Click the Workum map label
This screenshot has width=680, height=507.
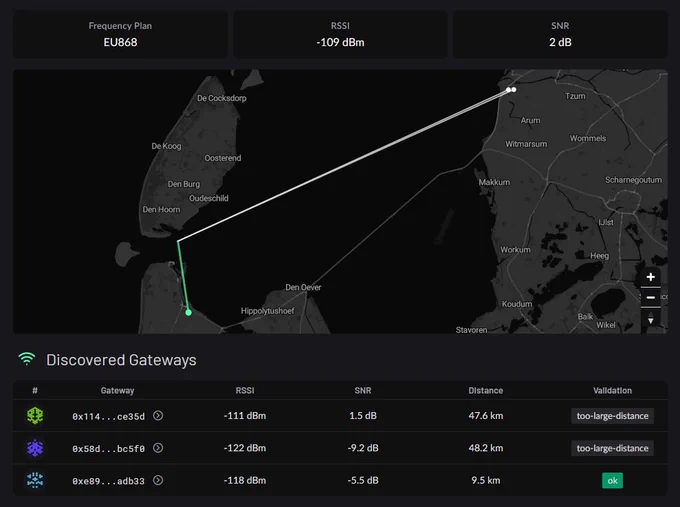coord(515,249)
